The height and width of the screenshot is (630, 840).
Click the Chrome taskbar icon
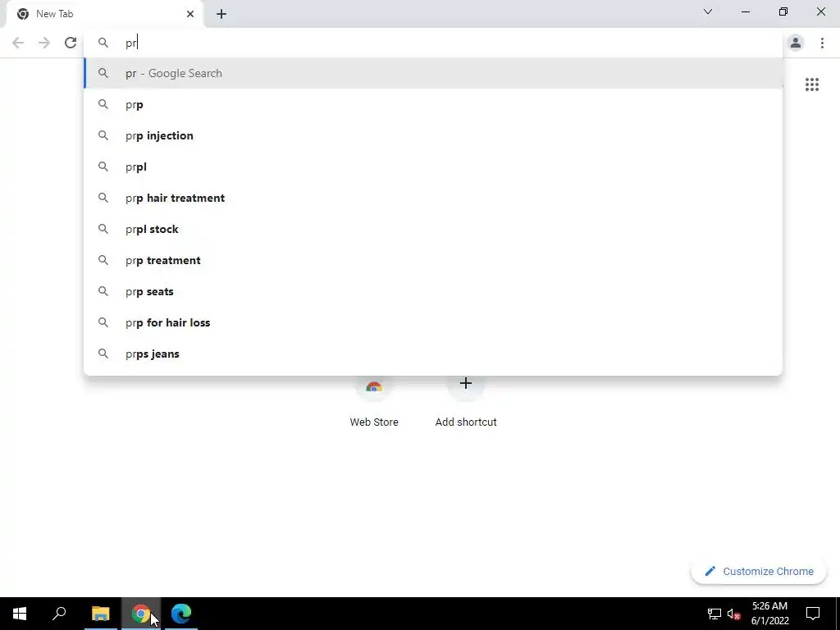coord(141,614)
